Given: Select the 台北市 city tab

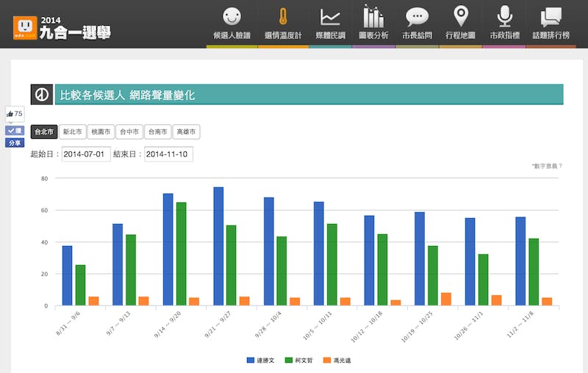Looking at the screenshot, I should [44, 132].
